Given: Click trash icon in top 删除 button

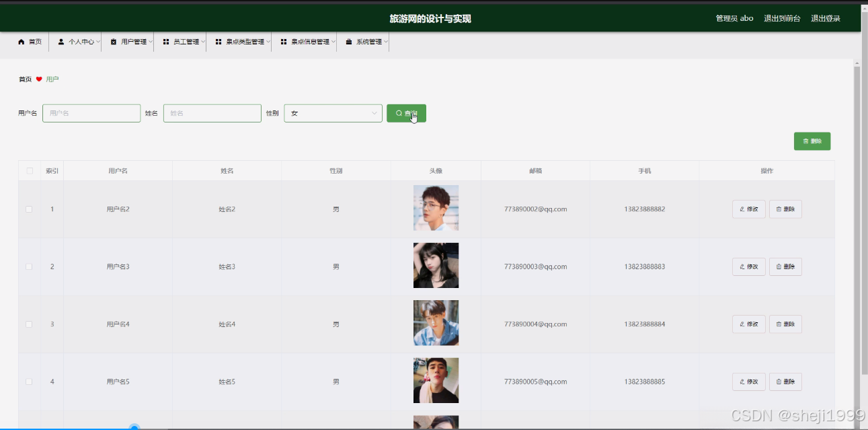Looking at the screenshot, I should pyautogui.click(x=806, y=141).
